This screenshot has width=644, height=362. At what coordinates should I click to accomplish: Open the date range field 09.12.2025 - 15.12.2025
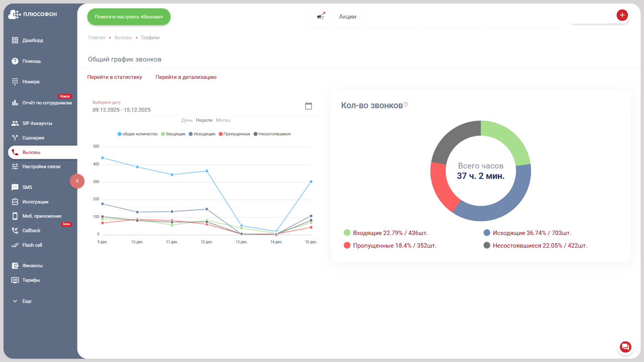pyautogui.click(x=122, y=110)
